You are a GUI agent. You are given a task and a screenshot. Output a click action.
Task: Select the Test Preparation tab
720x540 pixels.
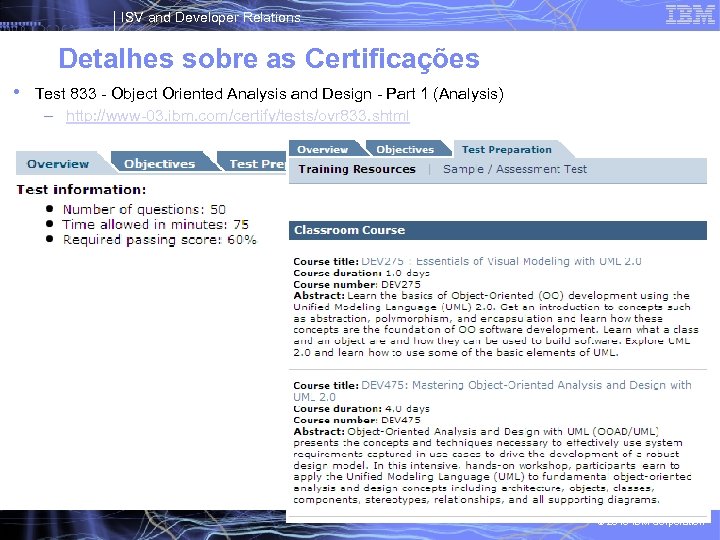[506, 149]
